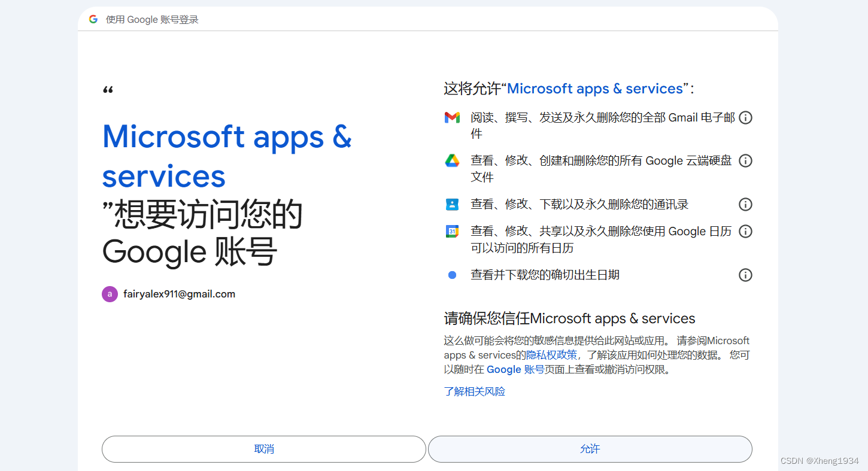Image resolution: width=868 pixels, height=471 pixels.
Task: Click the blue dot beside the birthday permission
Action: click(452, 275)
